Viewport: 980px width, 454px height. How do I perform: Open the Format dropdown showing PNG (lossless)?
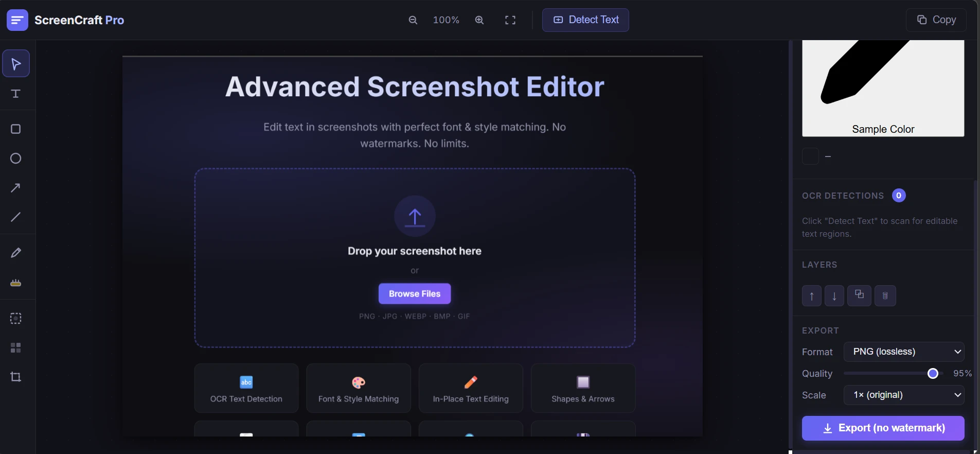coord(903,352)
